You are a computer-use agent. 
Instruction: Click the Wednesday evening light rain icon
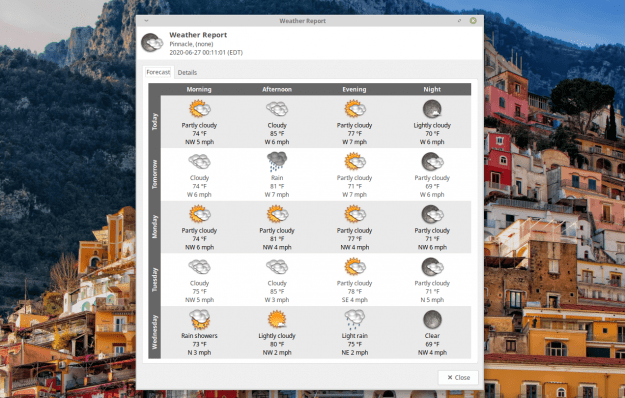click(x=355, y=319)
